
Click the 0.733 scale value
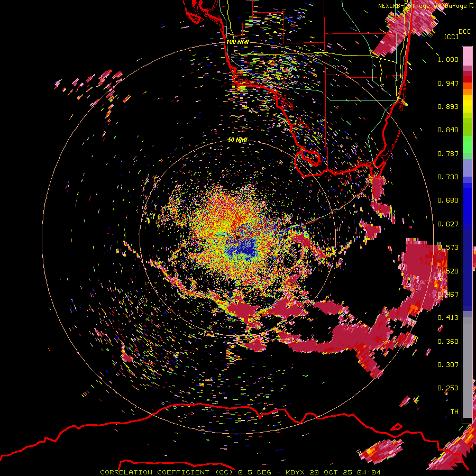(x=448, y=177)
